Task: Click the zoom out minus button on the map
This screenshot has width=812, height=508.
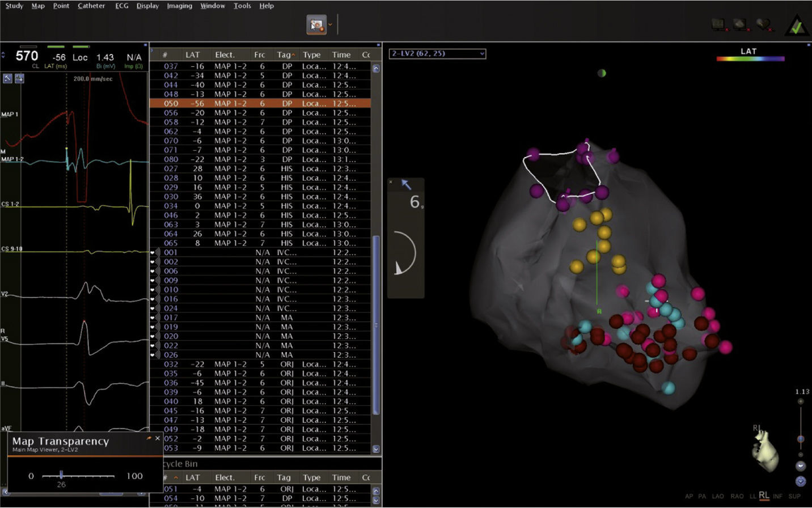Action: (800, 454)
